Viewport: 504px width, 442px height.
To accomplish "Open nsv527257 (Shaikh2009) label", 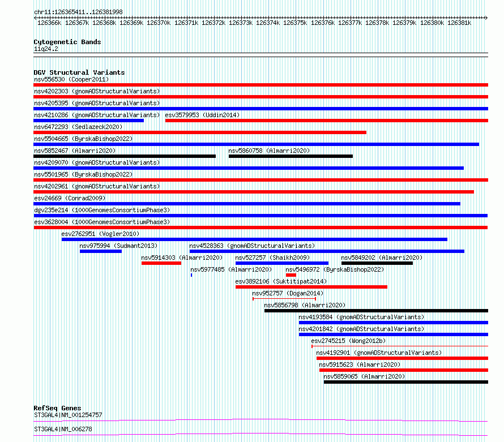I will (272, 258).
